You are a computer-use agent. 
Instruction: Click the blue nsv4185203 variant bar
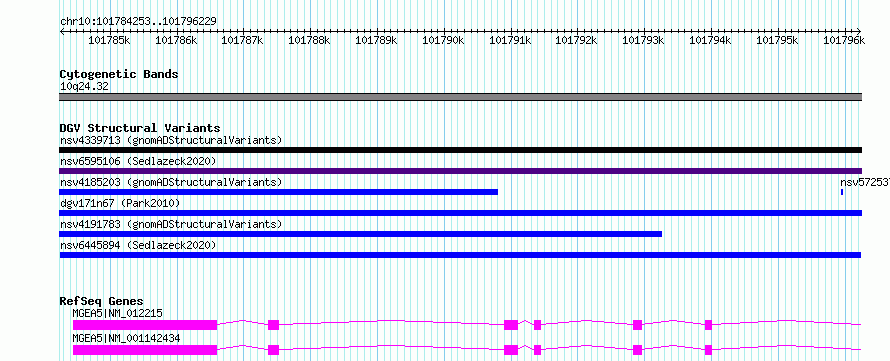click(x=279, y=192)
